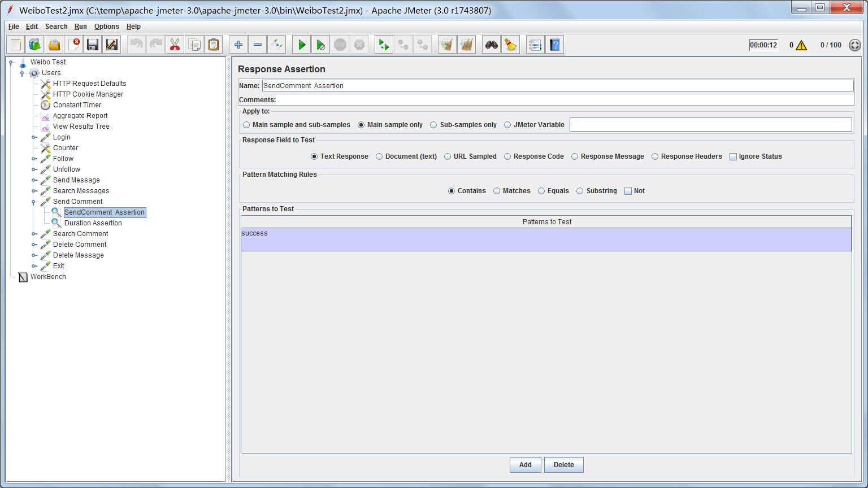Select Equals pattern rule

[x=553, y=191]
